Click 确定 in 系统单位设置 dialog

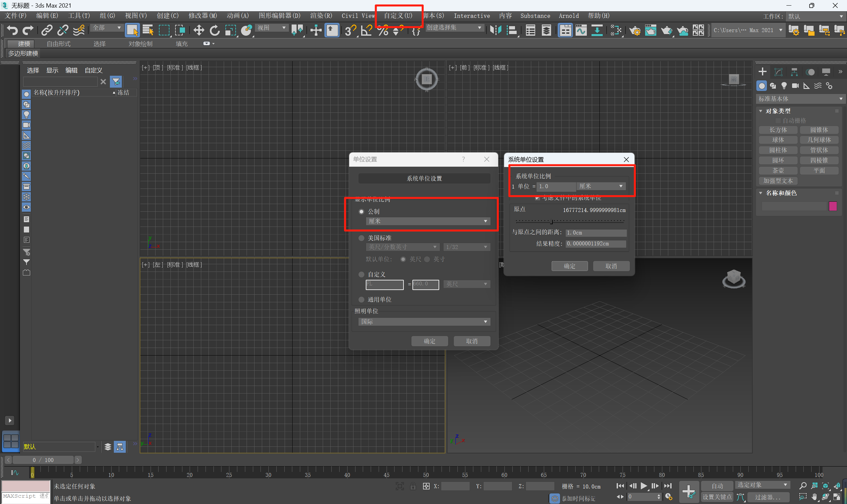coord(569,266)
